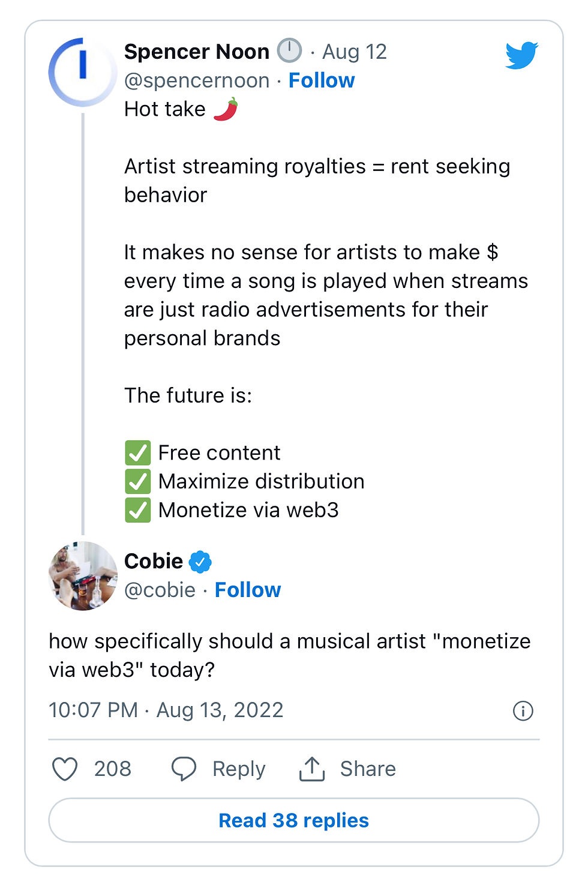Click the Twitter bird logo
The height and width of the screenshot is (888, 588).
point(521,55)
